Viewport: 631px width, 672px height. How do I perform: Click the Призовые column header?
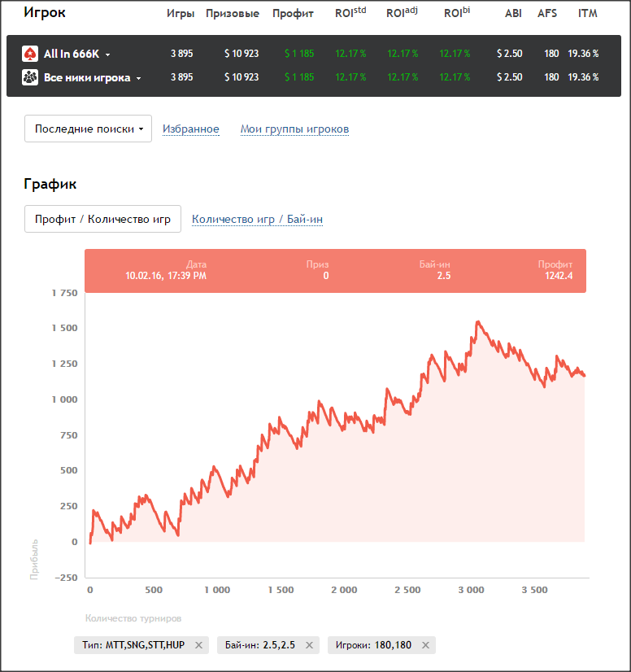(x=233, y=14)
